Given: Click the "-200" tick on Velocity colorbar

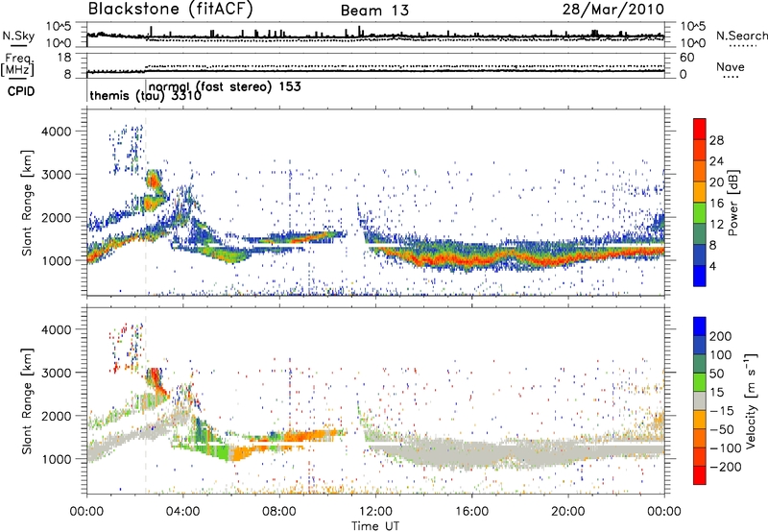Looking at the screenshot, I should tap(726, 467).
